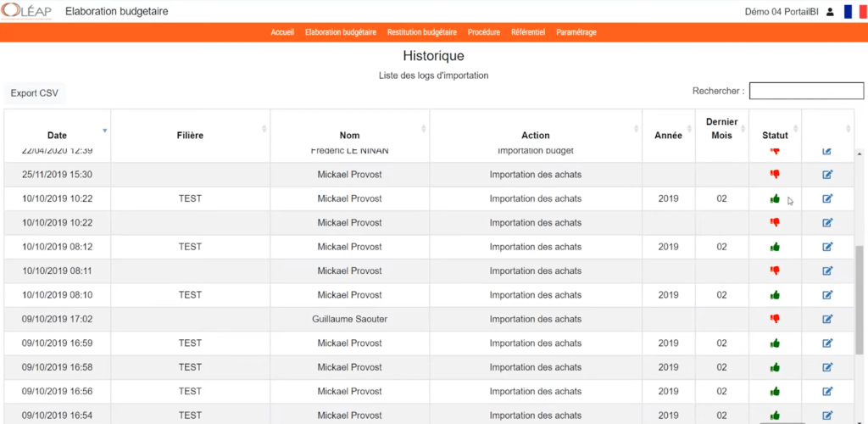Click the table vertical scrollbar
This screenshot has height=424, width=868.
coord(860,298)
